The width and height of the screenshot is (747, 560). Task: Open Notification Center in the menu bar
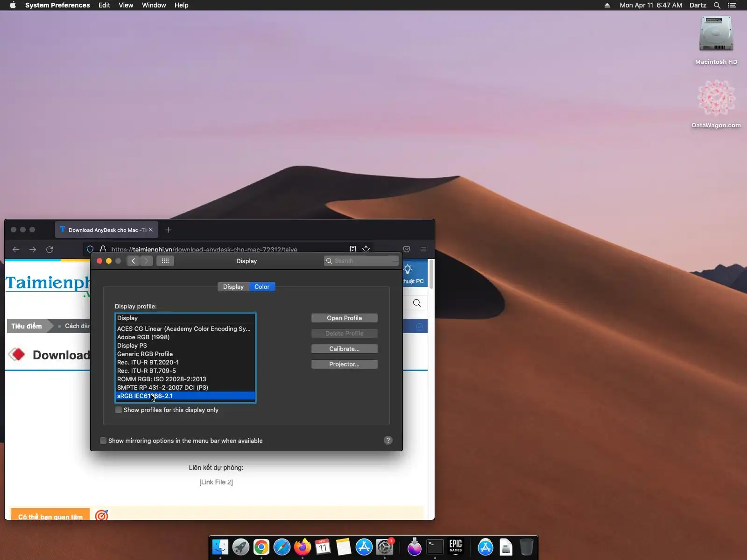point(732,5)
